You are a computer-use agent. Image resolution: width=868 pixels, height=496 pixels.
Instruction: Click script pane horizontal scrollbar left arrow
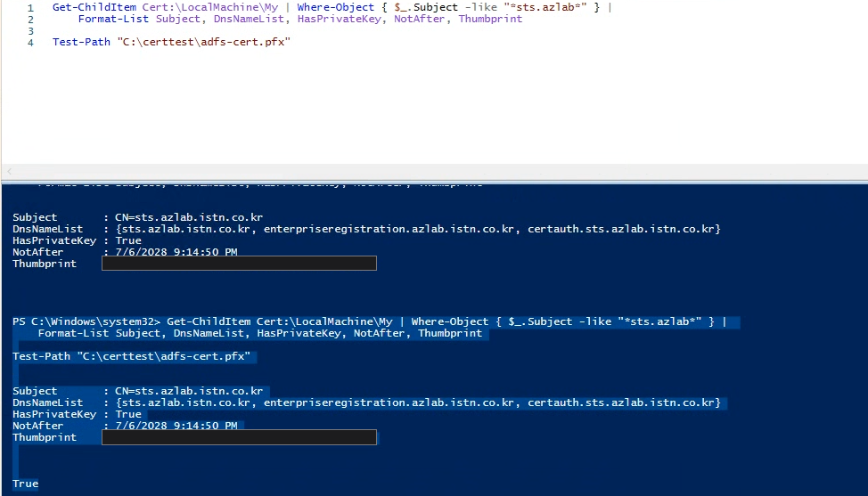tap(10, 171)
